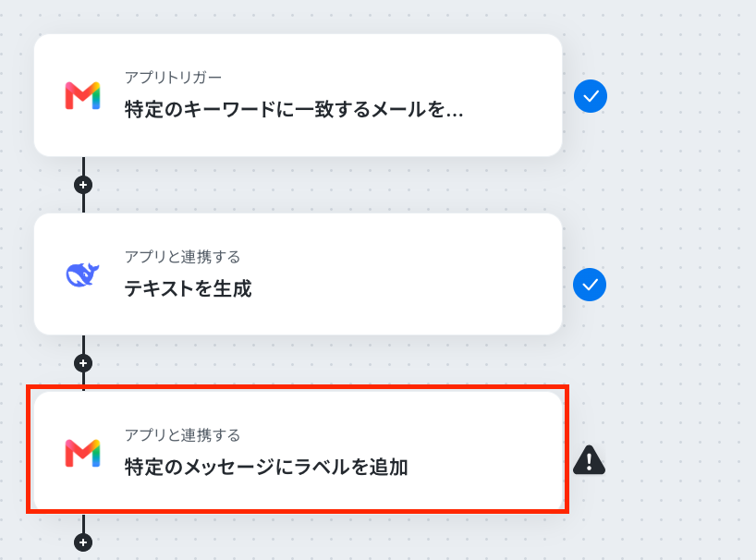Screen dimensions: 756x560
Task: Click the Gmail icon in the ラベルを追加 card
Action: [x=82, y=453]
